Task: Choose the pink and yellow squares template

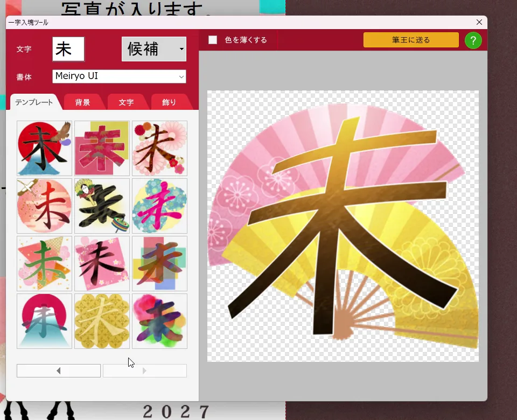Action: (x=102, y=148)
